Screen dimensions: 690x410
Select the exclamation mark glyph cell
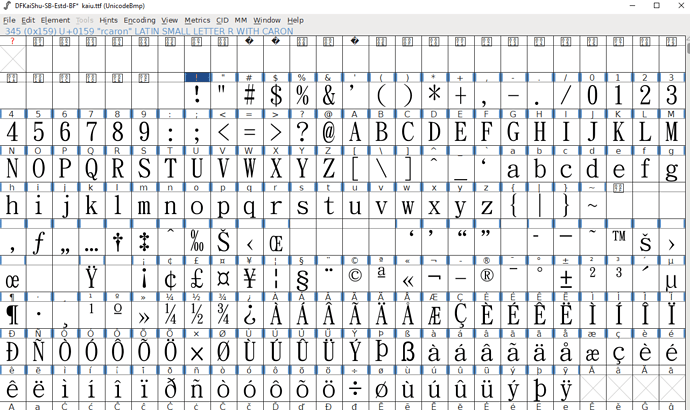click(197, 95)
